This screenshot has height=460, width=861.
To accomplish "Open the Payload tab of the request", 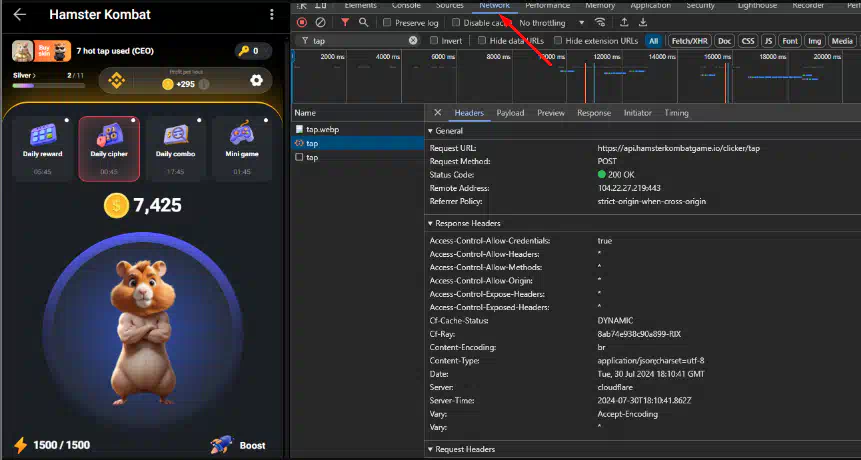I will point(510,113).
